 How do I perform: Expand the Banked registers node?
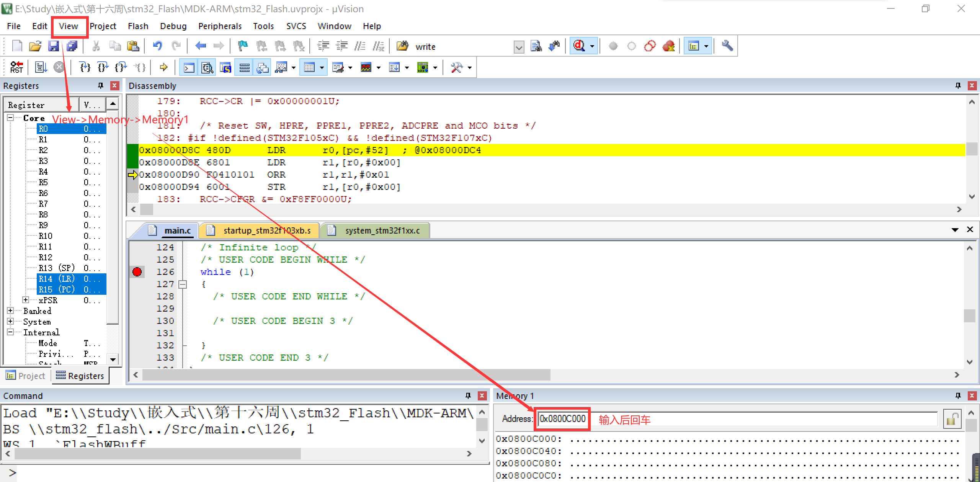pyautogui.click(x=11, y=311)
